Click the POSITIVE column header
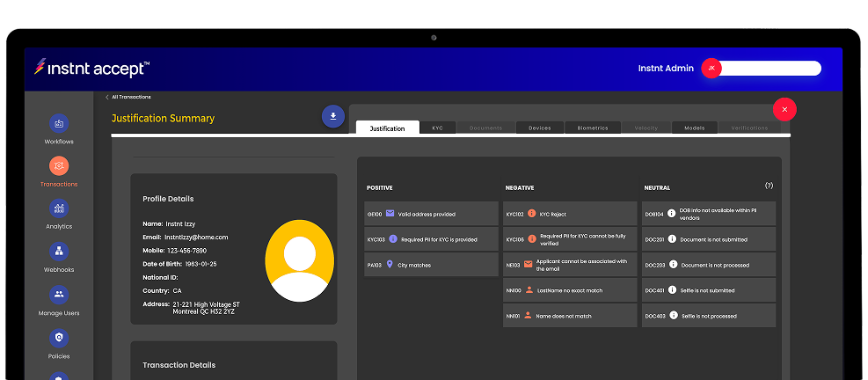Screen dimensions: 868x380 [x=379, y=187]
